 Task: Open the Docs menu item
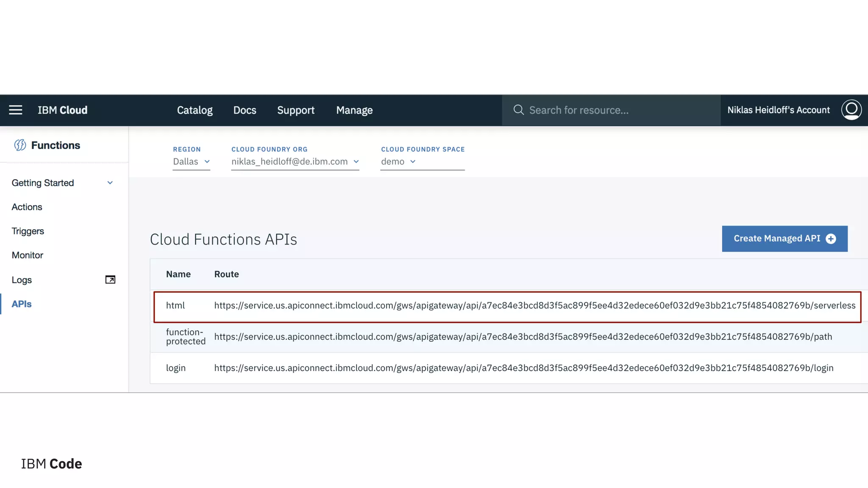point(245,110)
